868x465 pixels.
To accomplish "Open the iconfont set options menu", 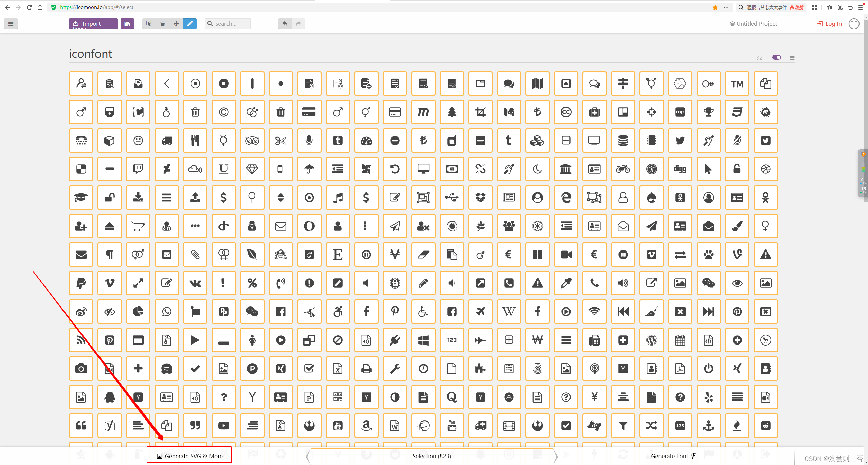I will click(x=792, y=57).
